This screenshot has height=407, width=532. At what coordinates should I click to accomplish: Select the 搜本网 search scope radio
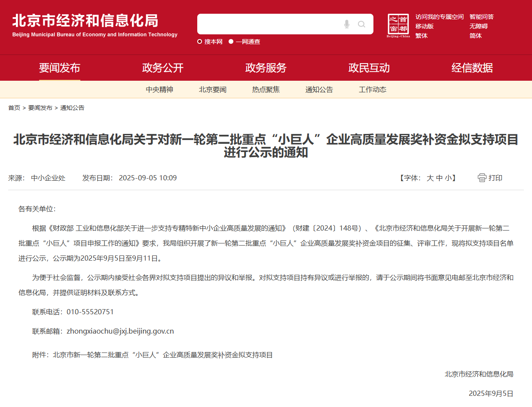tap(199, 42)
